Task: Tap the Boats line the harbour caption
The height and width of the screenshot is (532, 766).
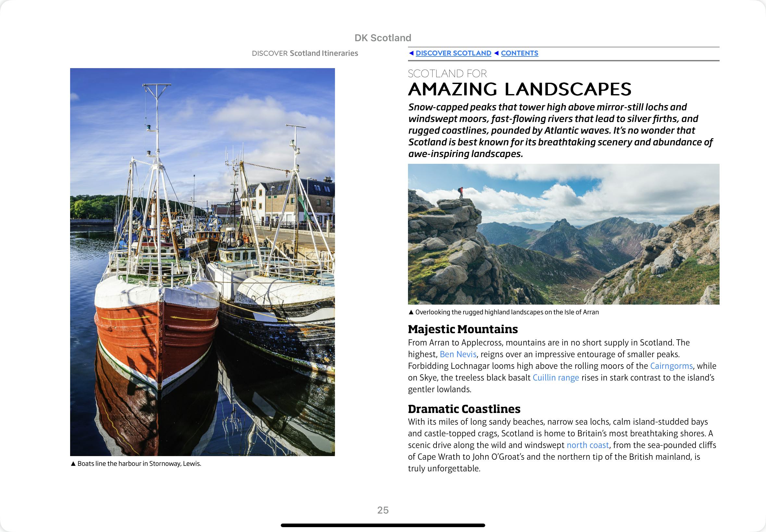Action: (x=139, y=464)
